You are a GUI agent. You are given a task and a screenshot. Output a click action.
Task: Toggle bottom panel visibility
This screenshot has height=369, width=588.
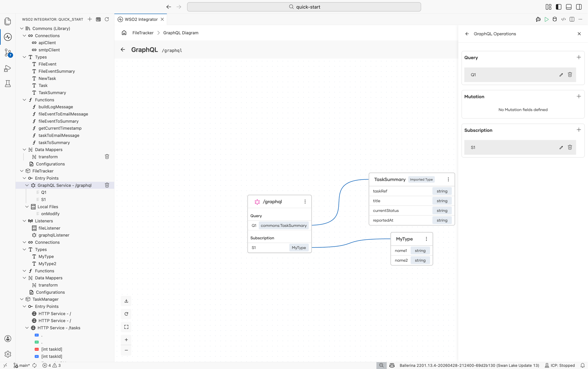click(569, 7)
